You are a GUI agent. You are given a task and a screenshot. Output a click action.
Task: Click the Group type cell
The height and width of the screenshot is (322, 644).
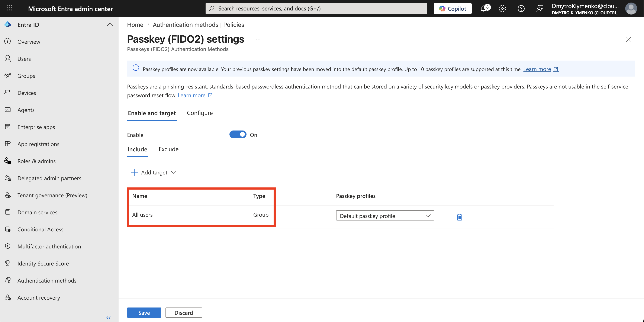point(261,215)
